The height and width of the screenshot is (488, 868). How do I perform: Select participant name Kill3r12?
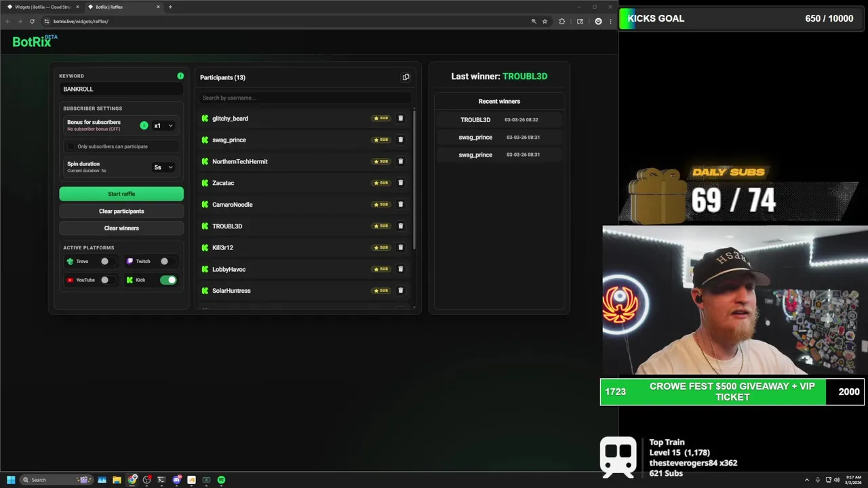coord(222,247)
